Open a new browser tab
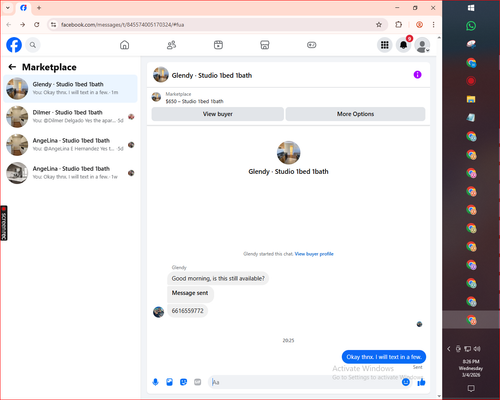Viewport: 500px width, 400px height. (x=39, y=8)
